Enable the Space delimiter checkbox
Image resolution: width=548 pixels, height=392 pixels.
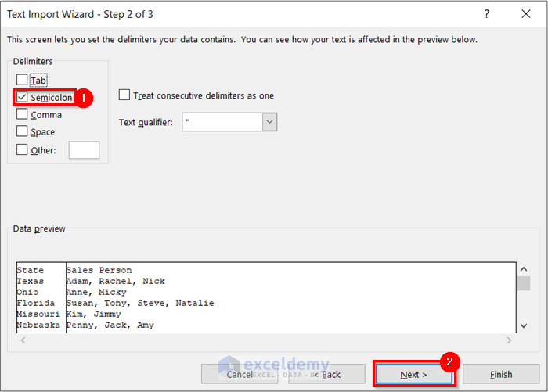[22, 131]
